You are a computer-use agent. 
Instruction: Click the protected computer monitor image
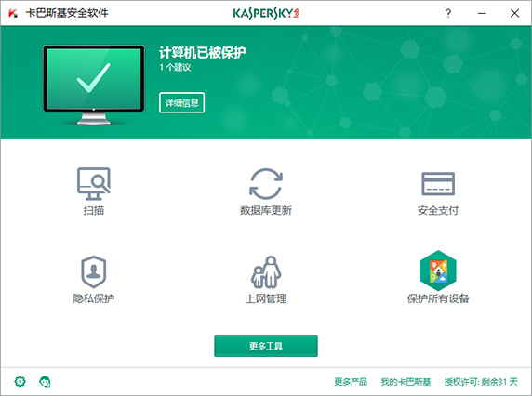pyautogui.click(x=94, y=85)
